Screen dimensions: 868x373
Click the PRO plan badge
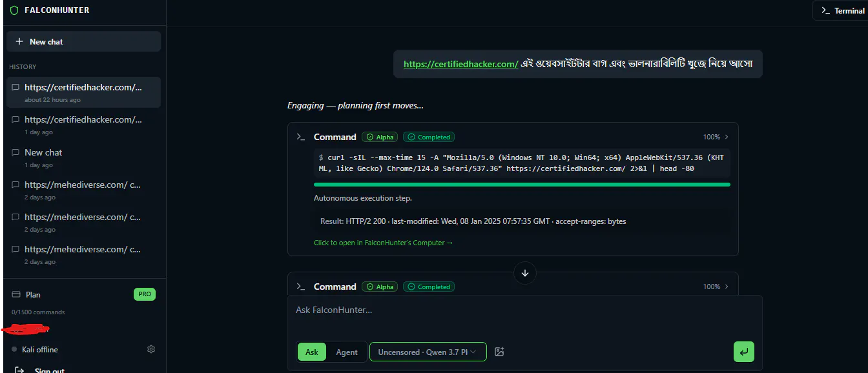[145, 294]
